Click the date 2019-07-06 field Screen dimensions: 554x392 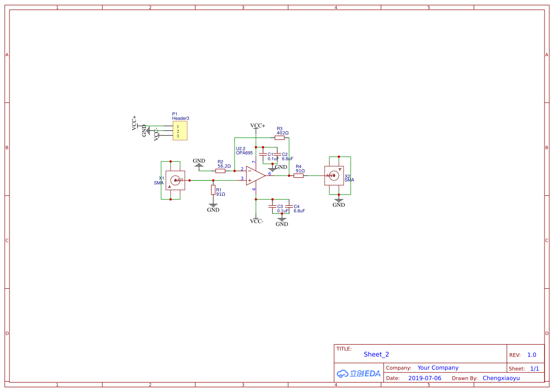(x=425, y=378)
